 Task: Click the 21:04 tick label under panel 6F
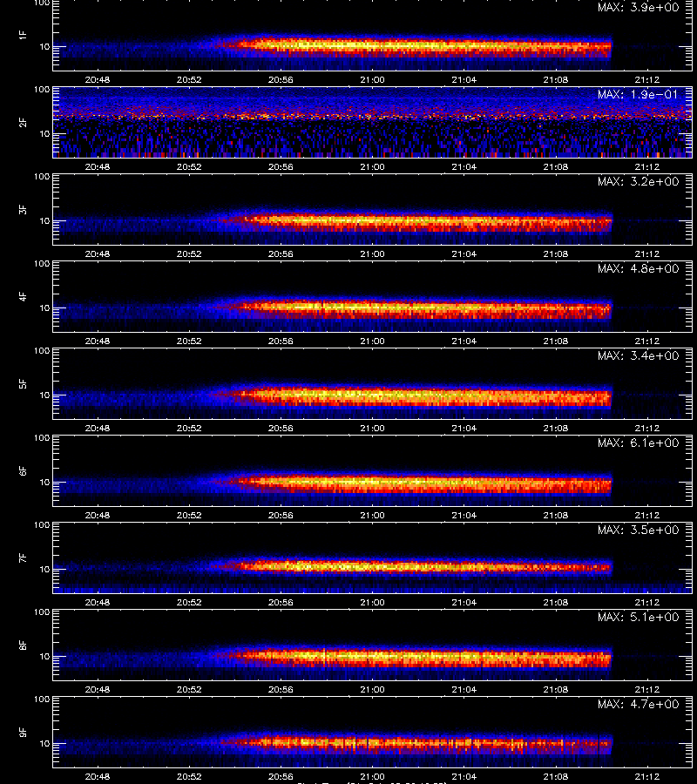(464, 515)
